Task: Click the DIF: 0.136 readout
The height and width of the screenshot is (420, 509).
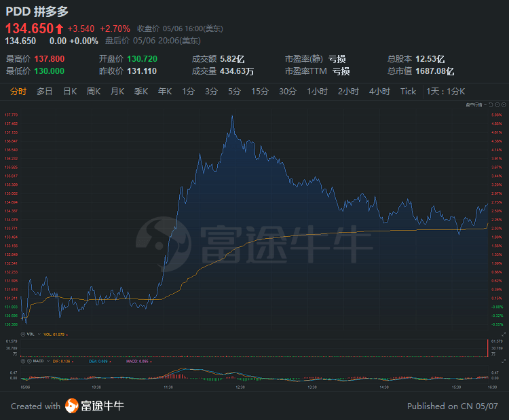Action: pos(61,361)
